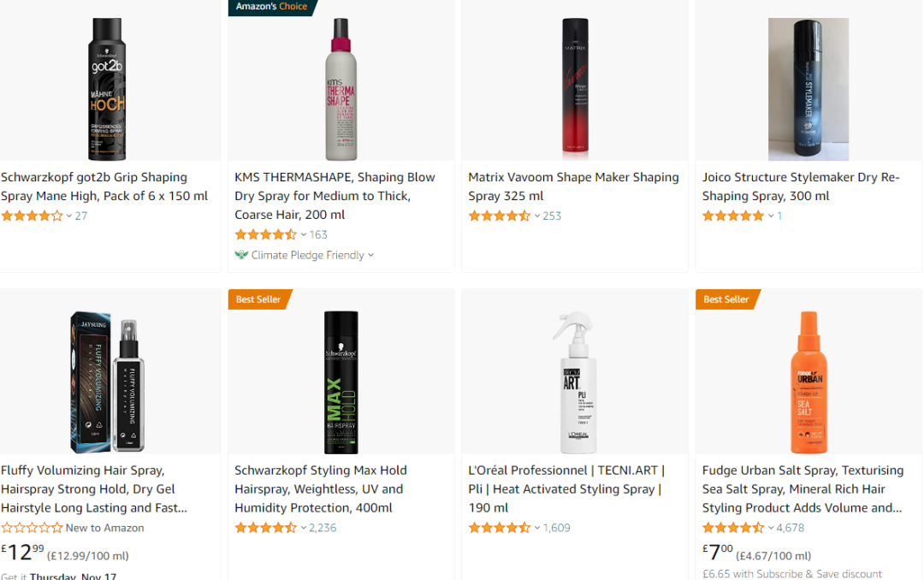Click the Schwarzkopf got2b Mähne Hoch product image
Viewport: 924px width, 580px height.
[108, 89]
